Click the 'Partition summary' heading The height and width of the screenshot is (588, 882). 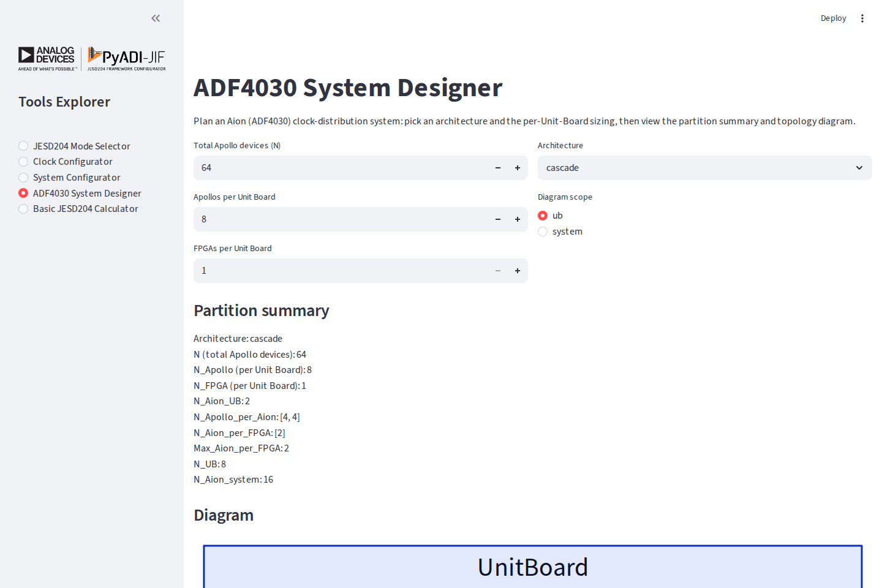tap(262, 311)
